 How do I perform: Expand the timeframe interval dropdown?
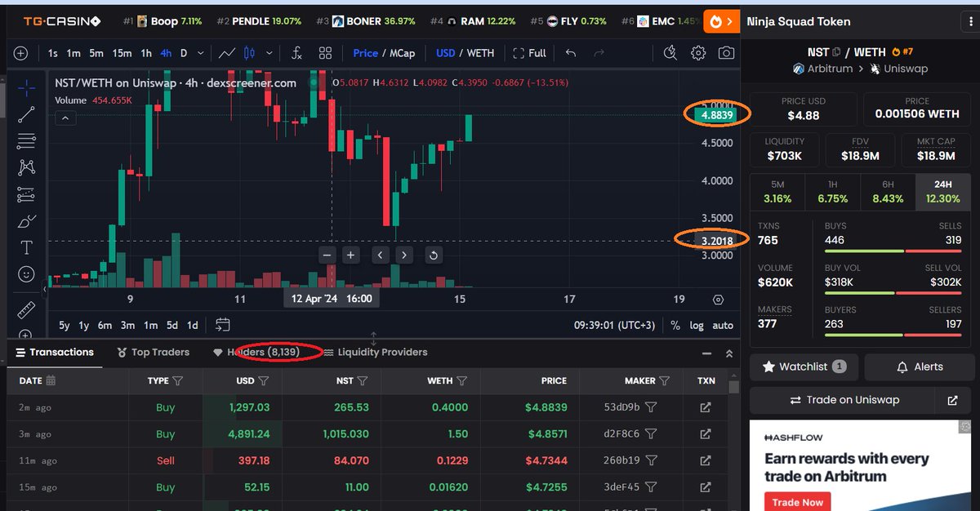click(203, 53)
